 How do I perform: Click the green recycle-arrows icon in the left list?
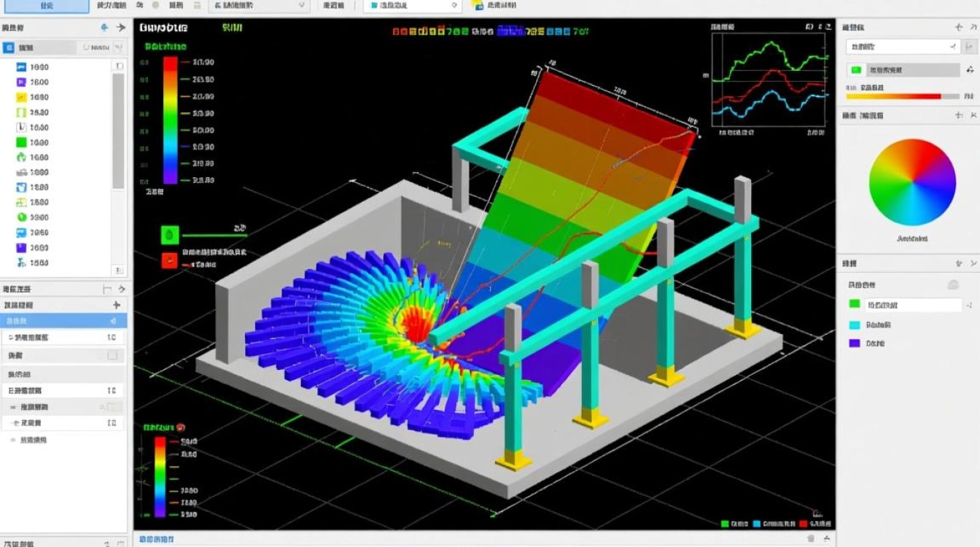(21, 158)
